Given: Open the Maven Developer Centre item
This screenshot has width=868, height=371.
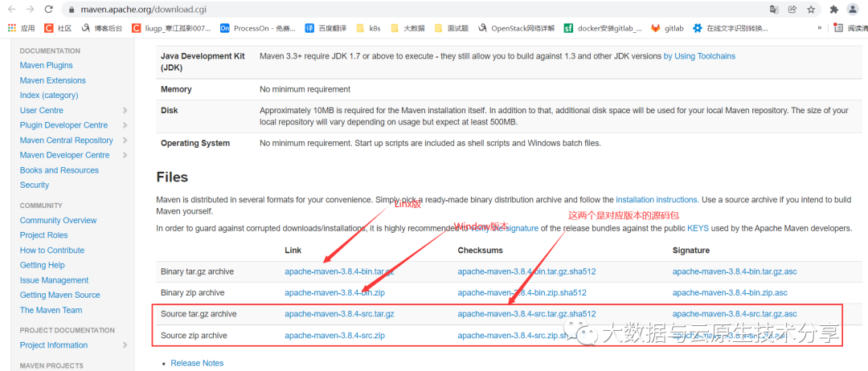Looking at the screenshot, I should [65, 155].
